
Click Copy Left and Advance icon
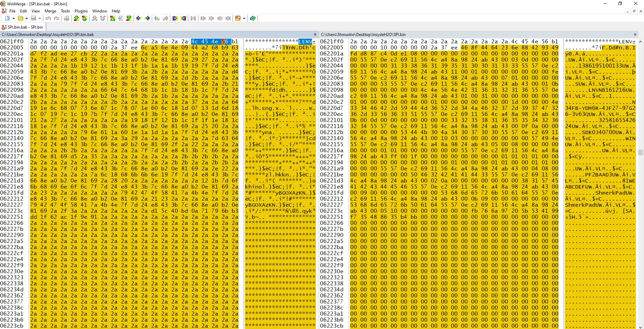tap(165, 18)
